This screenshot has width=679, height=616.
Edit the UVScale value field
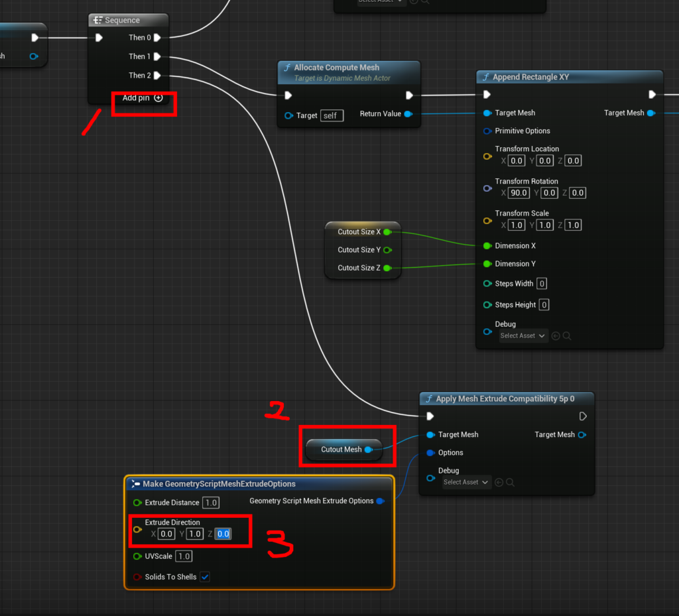tap(184, 556)
